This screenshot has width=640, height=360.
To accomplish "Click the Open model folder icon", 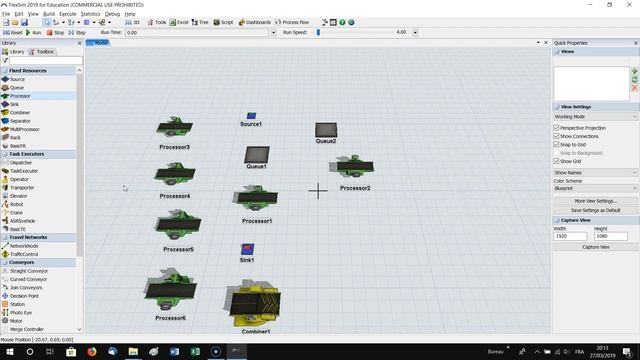I will 15,22.
